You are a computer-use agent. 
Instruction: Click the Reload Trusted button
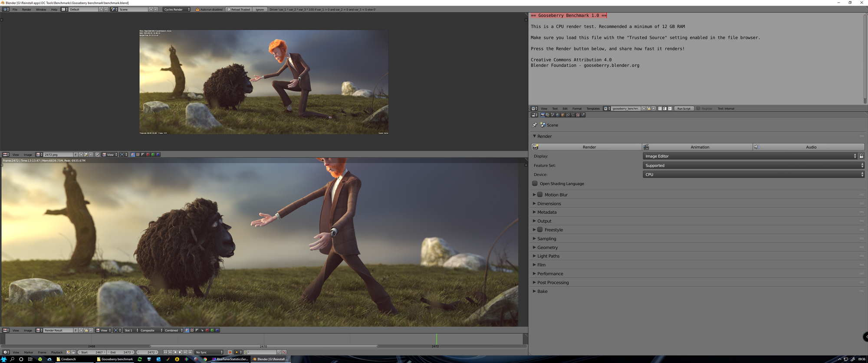click(238, 9)
